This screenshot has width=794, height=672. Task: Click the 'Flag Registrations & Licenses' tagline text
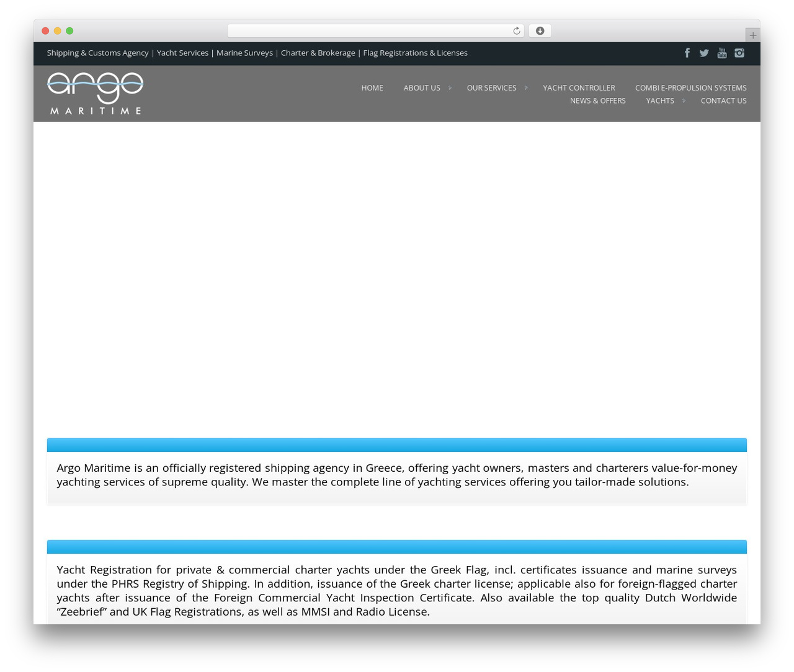(x=416, y=53)
